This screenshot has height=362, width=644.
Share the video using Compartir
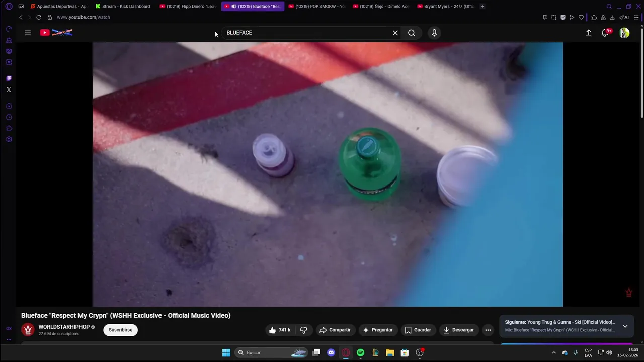tap(335, 330)
